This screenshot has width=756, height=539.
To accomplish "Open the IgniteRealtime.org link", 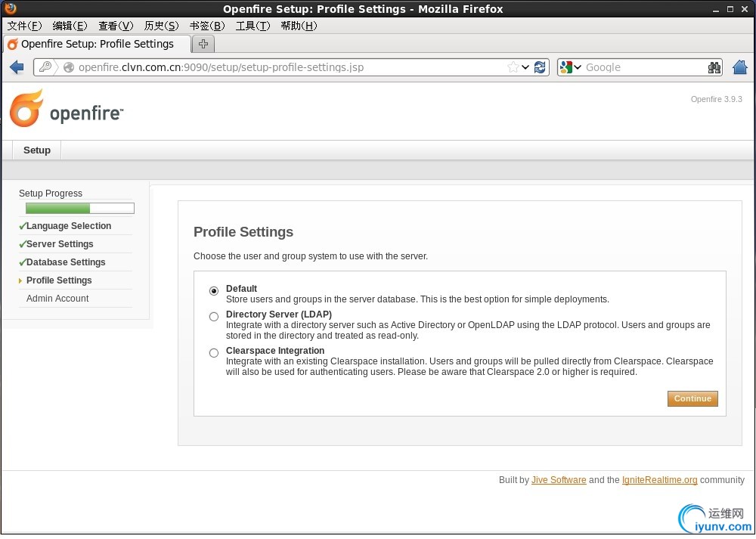I will coord(659,480).
